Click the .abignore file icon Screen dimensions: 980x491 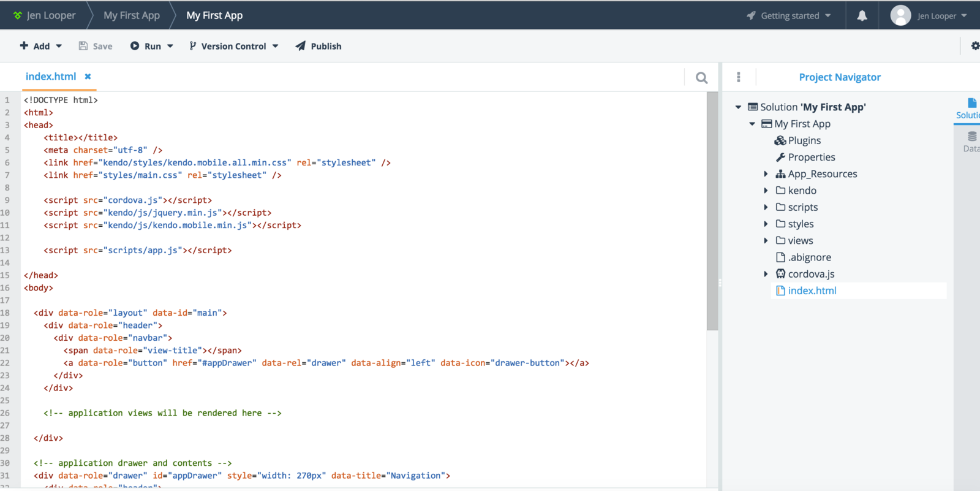(x=780, y=257)
